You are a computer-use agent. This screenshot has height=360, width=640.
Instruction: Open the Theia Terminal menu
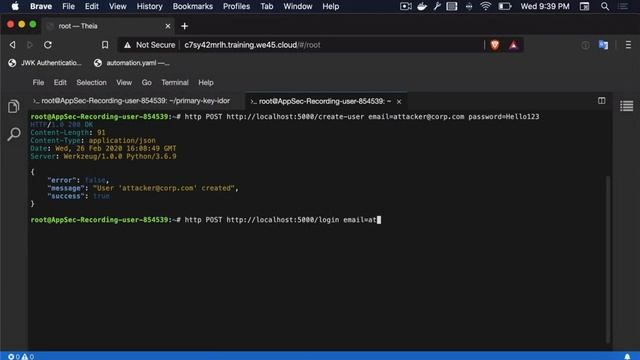pyautogui.click(x=175, y=82)
